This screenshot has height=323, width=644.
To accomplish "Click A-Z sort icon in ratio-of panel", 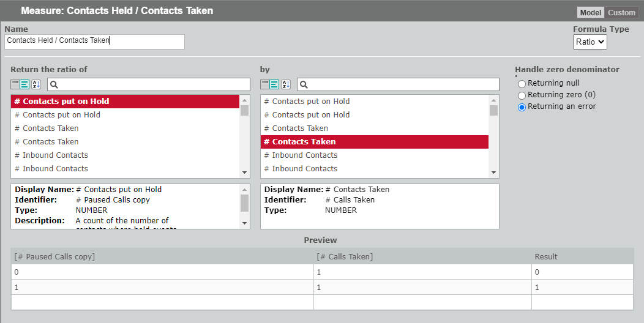I will click(36, 84).
